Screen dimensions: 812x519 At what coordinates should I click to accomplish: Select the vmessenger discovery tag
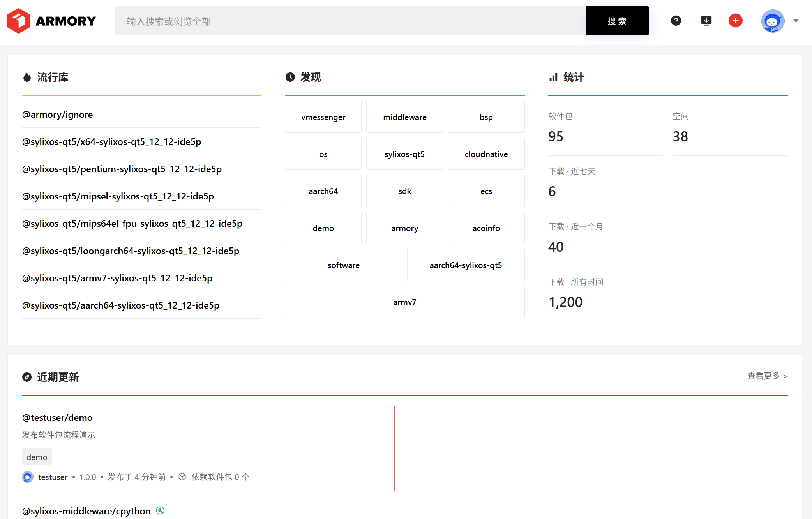323,117
